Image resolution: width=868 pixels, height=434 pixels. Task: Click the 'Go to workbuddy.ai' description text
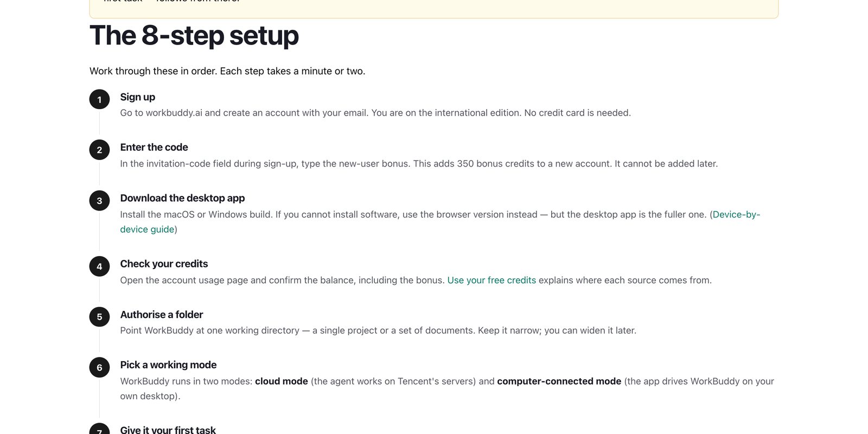[x=375, y=113]
